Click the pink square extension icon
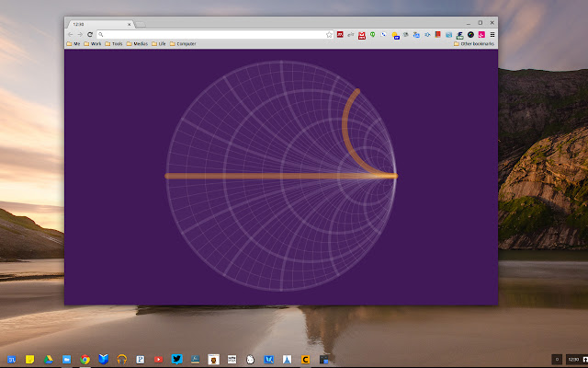The height and width of the screenshot is (368, 588). click(x=481, y=35)
